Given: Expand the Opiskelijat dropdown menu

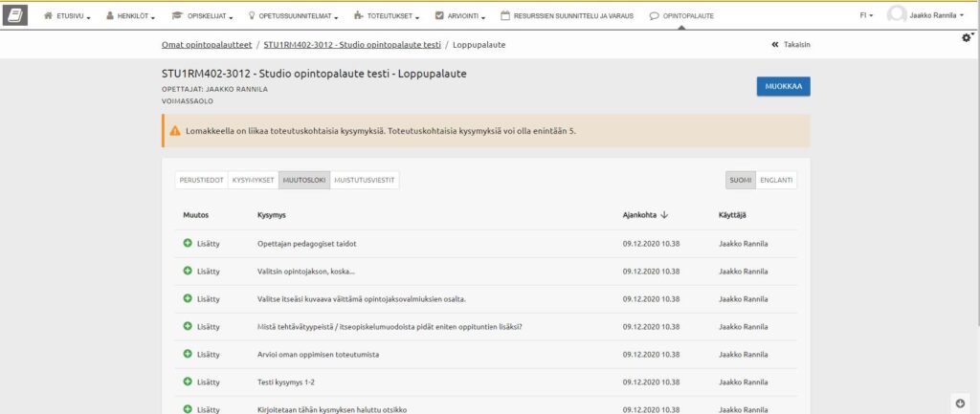Looking at the screenshot, I should pyautogui.click(x=205, y=16).
